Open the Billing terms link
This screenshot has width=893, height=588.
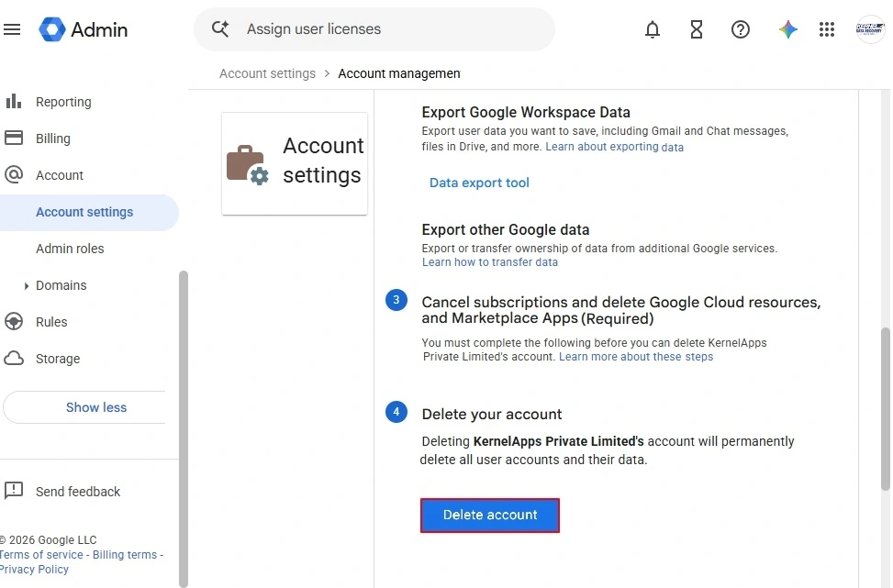click(125, 554)
